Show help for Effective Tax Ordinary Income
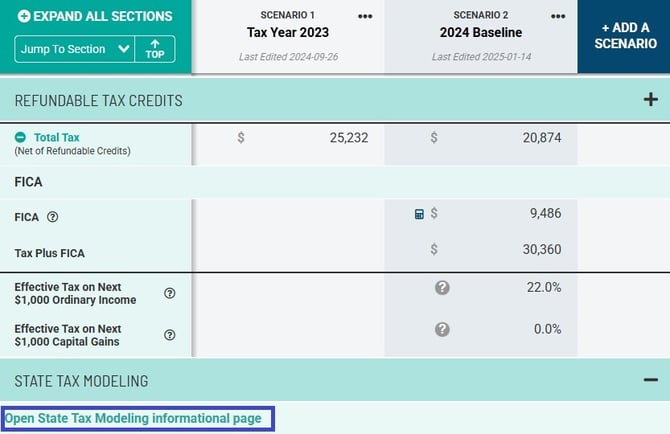670x434 pixels. 170,294
